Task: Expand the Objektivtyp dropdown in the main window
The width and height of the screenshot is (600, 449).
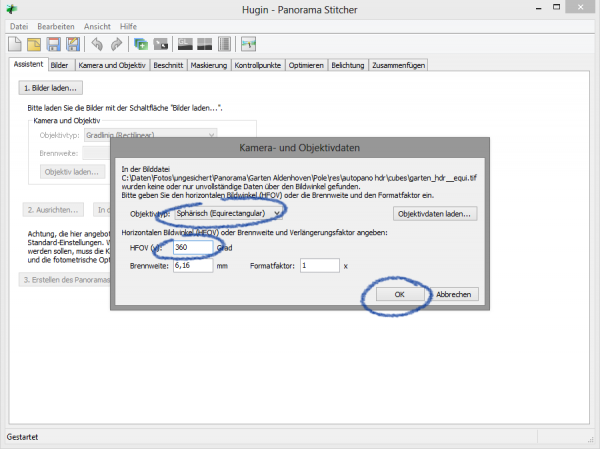Action: (150, 134)
